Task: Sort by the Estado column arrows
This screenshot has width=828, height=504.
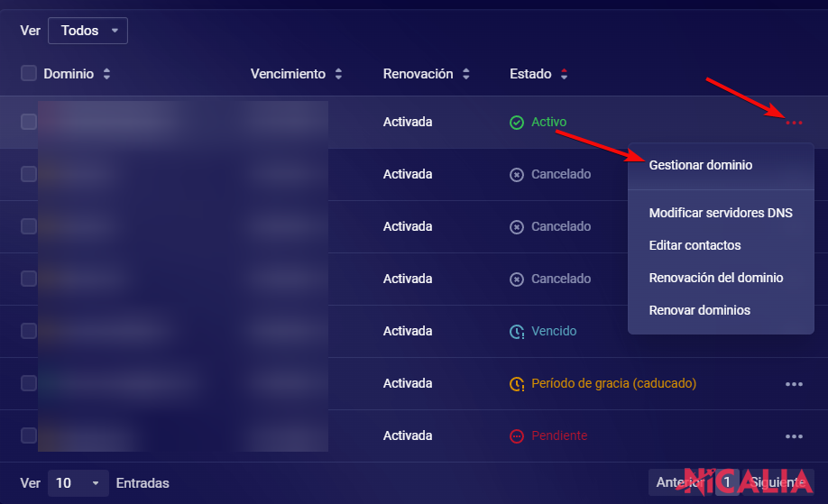Action: 565,74
